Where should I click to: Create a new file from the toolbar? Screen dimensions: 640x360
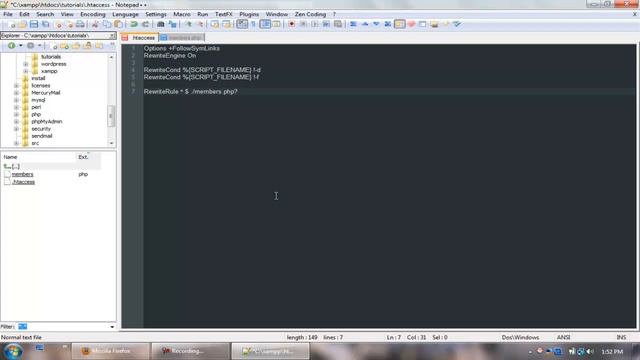coord(13,24)
